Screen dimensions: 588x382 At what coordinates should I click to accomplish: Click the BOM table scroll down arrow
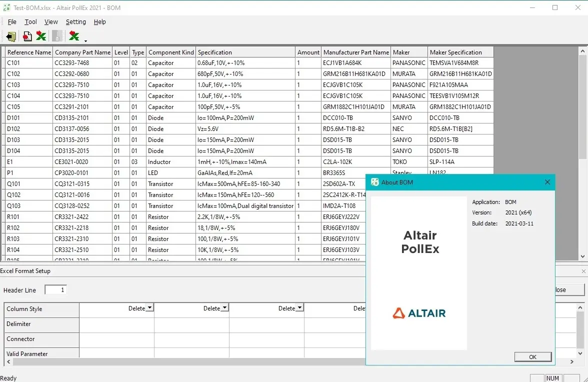click(x=582, y=256)
